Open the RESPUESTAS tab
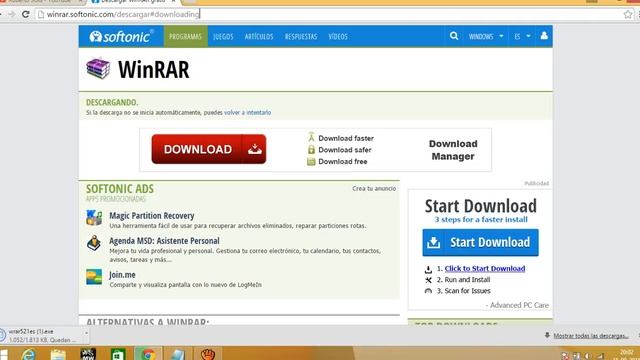The width and height of the screenshot is (640, 360). (x=301, y=36)
